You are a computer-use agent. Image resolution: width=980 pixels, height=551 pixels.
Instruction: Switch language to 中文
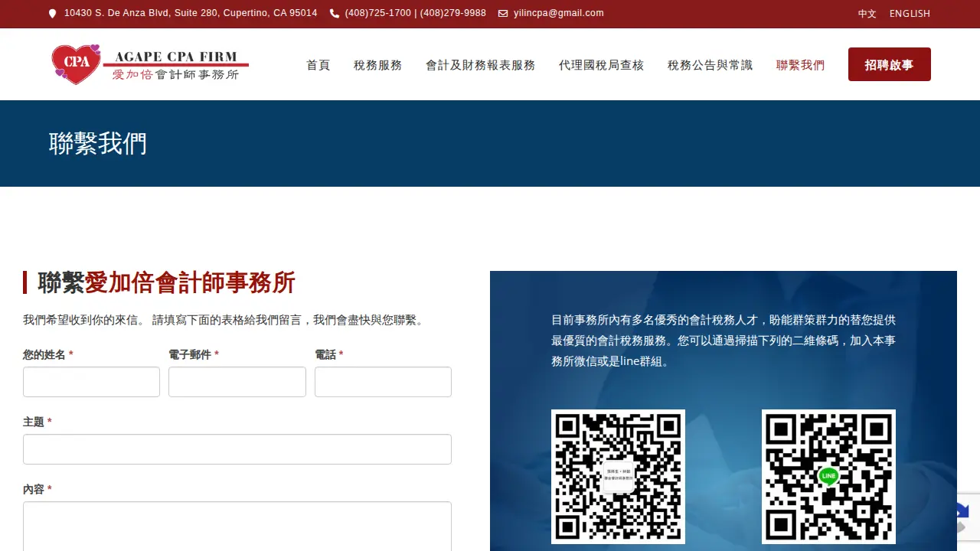867,14
